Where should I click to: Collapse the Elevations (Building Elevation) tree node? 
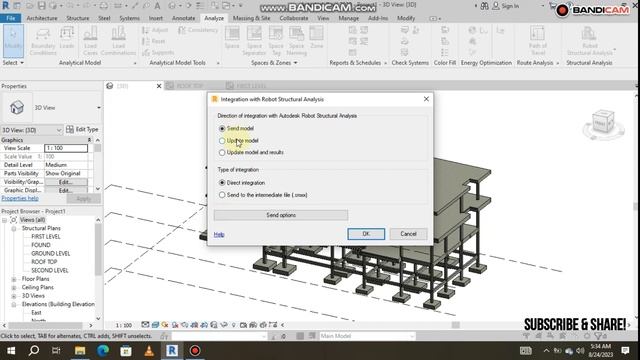[x=13, y=304]
